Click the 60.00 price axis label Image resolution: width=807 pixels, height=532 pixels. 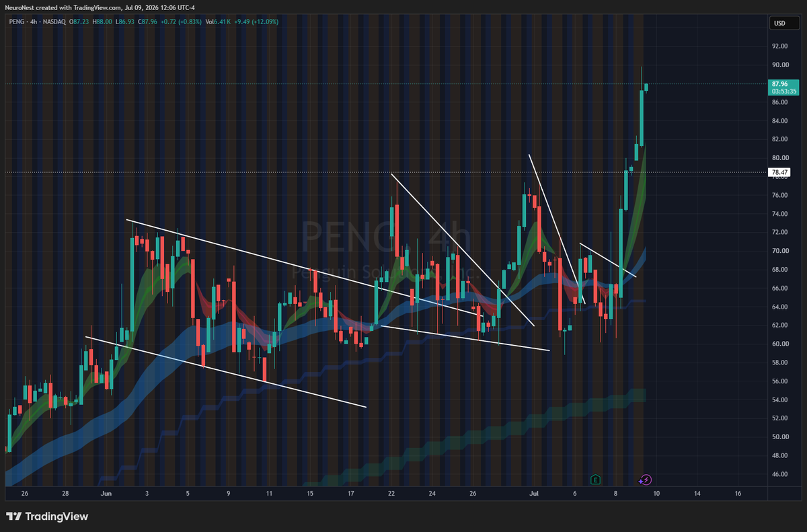(780, 344)
